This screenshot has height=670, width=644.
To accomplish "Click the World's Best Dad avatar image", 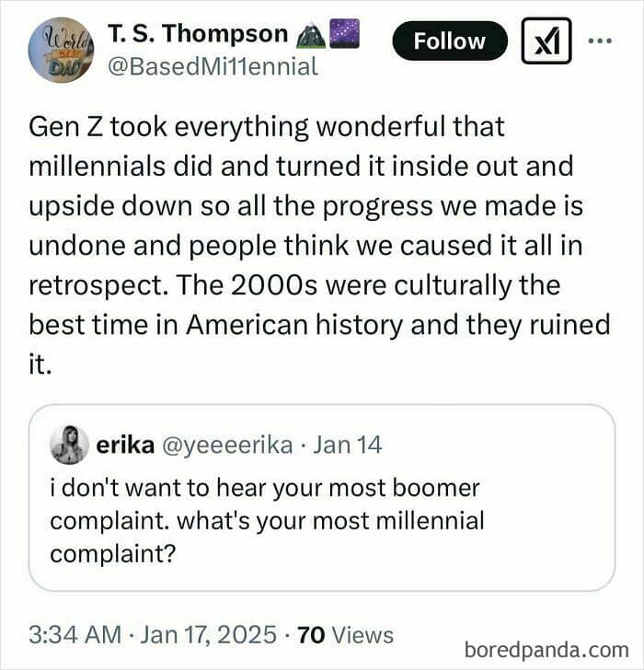I will click(61, 50).
